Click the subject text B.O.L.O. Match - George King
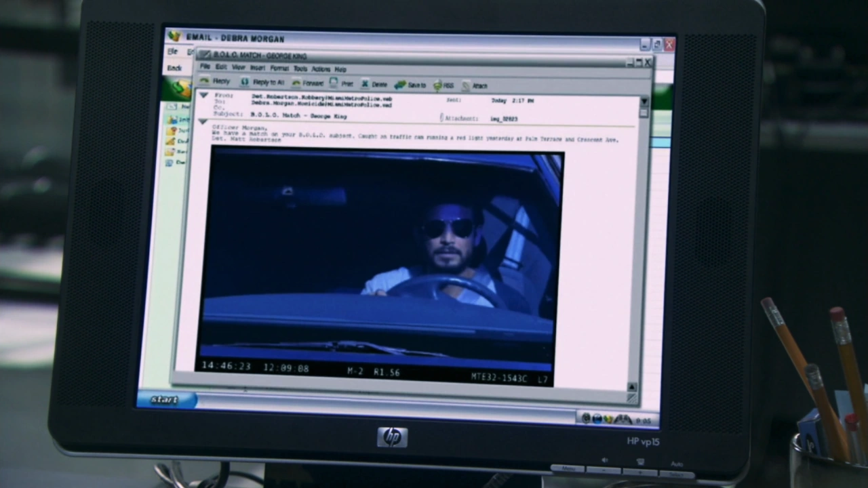This screenshot has height=488, width=868. 298,116
